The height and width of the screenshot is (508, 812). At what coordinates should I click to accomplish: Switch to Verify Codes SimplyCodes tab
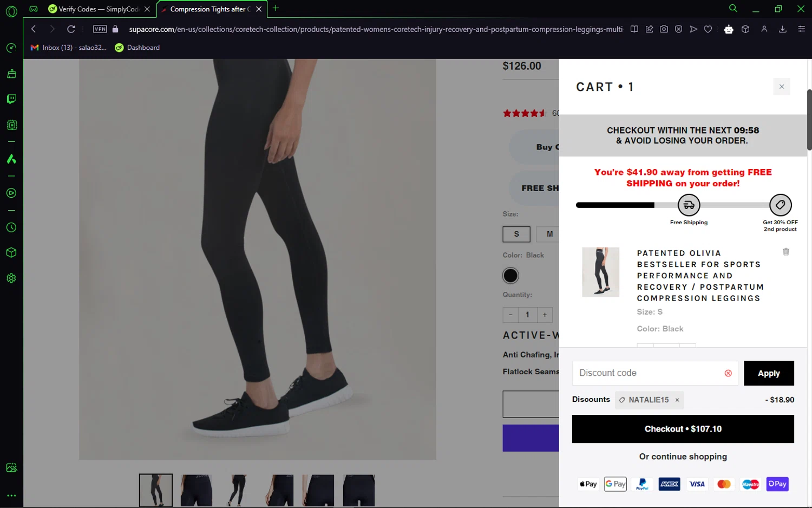coord(93,9)
